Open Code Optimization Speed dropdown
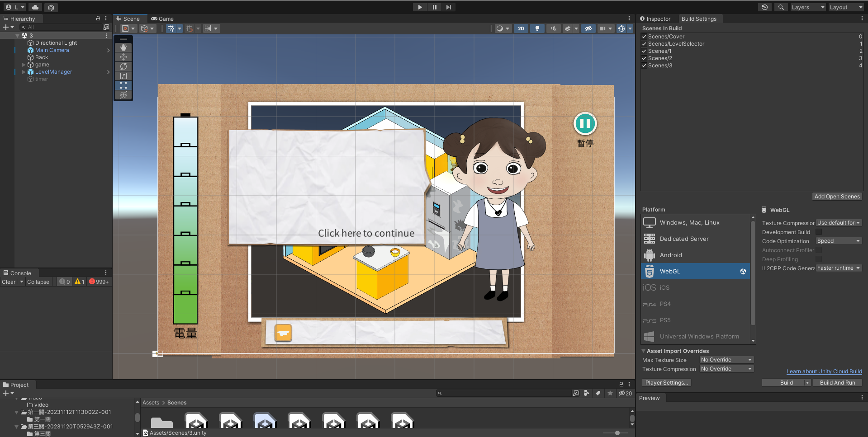 pos(839,241)
